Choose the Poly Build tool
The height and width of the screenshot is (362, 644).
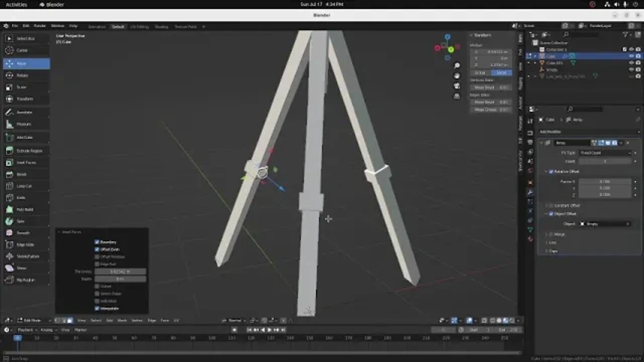coord(26,209)
